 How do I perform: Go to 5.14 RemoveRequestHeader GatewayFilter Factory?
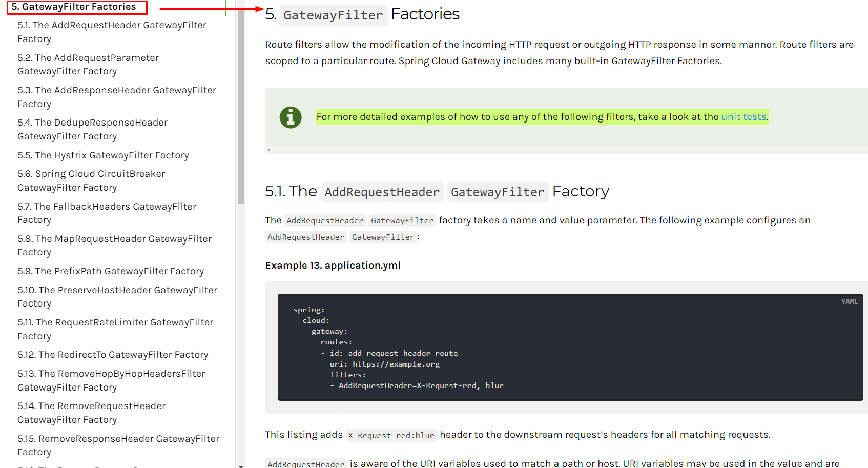pos(92,413)
